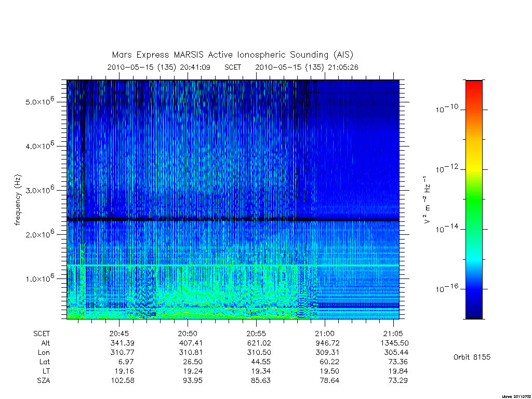
Task: Click longitude value 310.77
Action: point(123,353)
